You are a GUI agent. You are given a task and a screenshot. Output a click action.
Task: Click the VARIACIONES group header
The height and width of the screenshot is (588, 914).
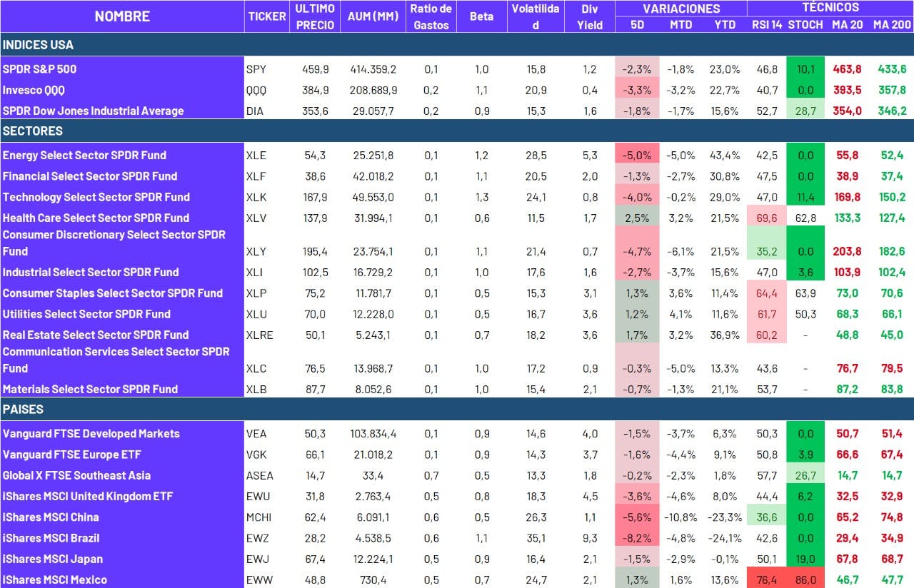[x=681, y=9]
